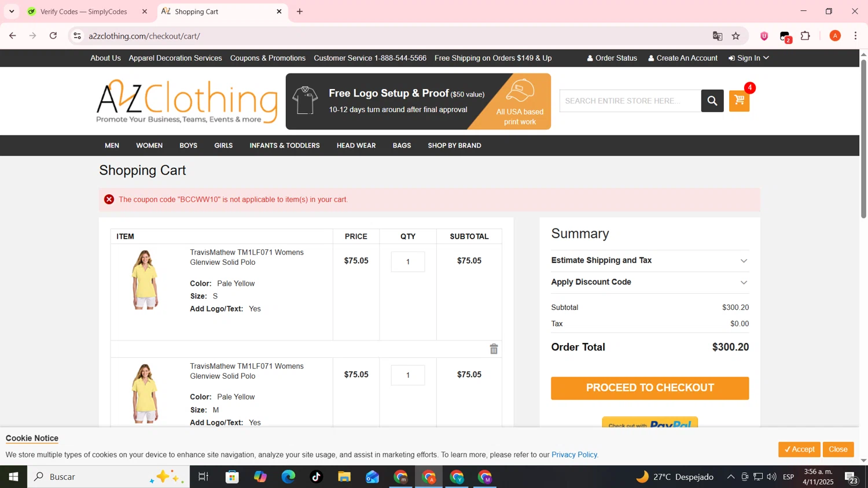Open the BOYS menu

[x=189, y=146]
